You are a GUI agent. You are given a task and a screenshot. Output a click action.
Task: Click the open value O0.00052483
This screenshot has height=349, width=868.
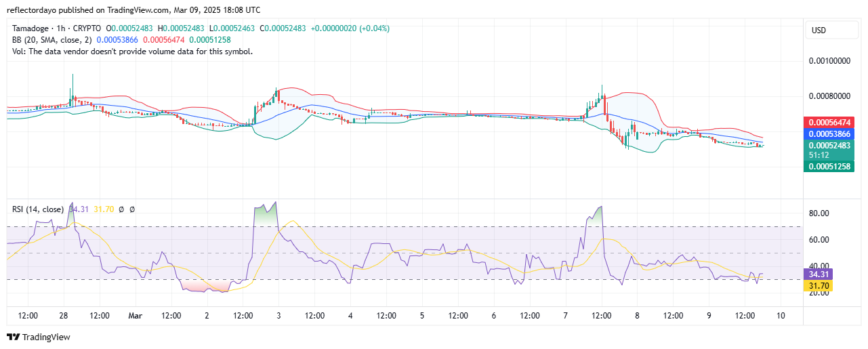click(x=129, y=28)
